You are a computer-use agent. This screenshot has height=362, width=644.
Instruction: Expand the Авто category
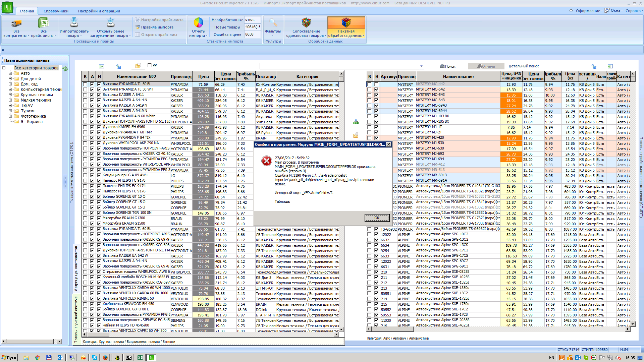coord(10,73)
